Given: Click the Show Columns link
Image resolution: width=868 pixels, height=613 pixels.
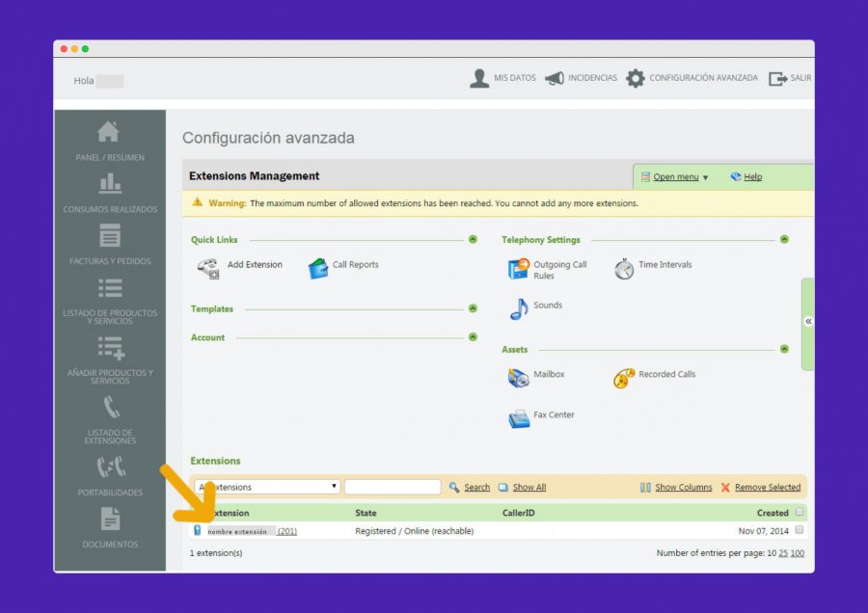Looking at the screenshot, I should [684, 488].
